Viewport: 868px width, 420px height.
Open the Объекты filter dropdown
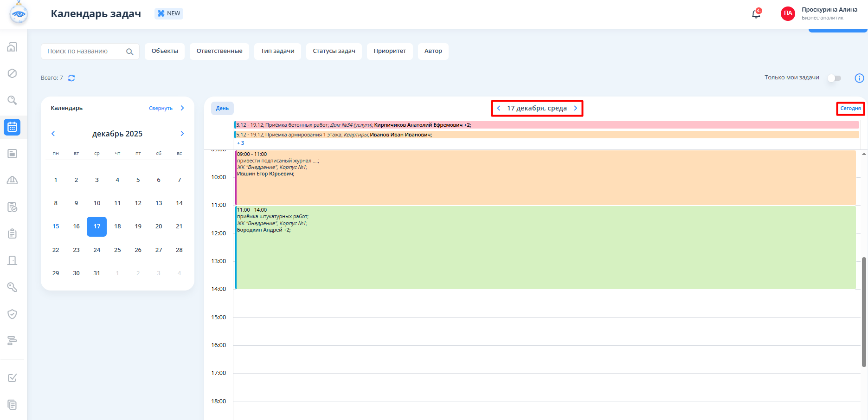point(165,51)
